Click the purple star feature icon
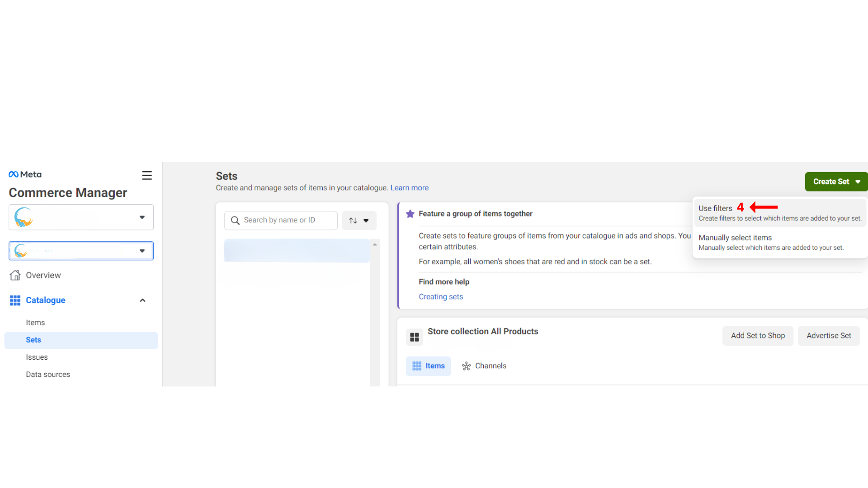 [410, 214]
